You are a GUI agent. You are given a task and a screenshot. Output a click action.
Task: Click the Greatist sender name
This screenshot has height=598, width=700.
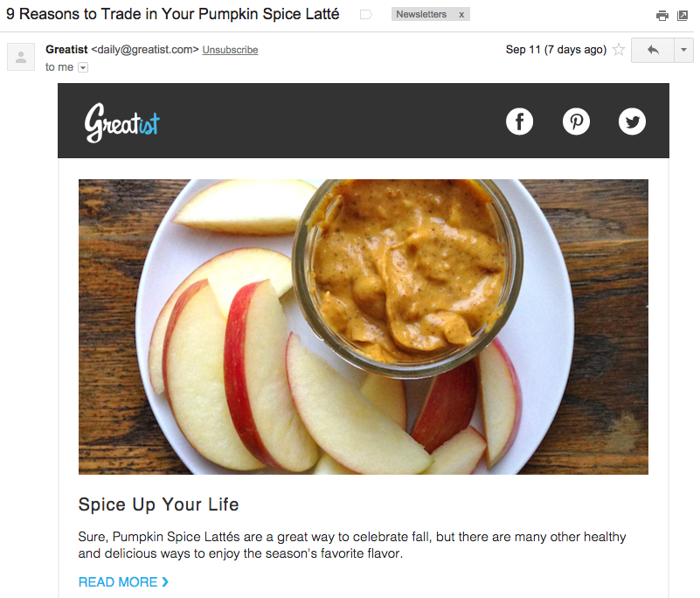66,49
